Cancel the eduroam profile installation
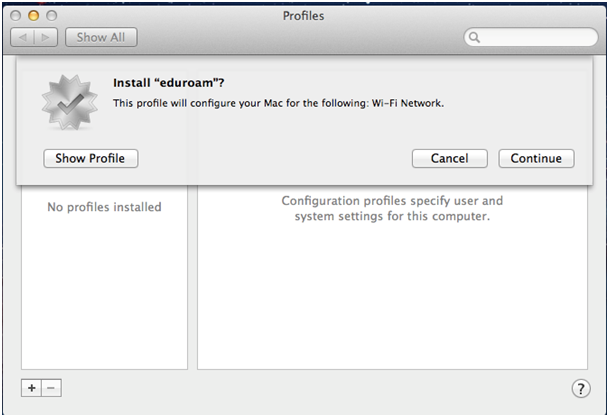The height and width of the screenshot is (417, 609). pyautogui.click(x=449, y=158)
